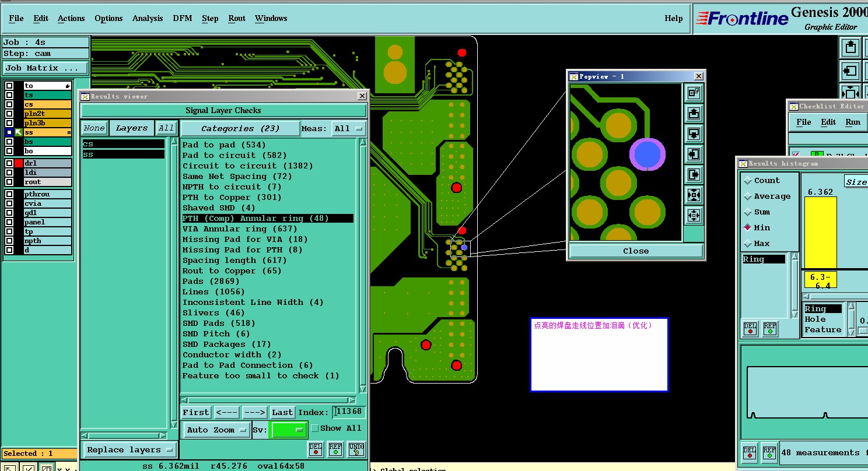Viewport: 868px width, 471px height.
Task: Pan down in the Popview window
Action: 694,133
